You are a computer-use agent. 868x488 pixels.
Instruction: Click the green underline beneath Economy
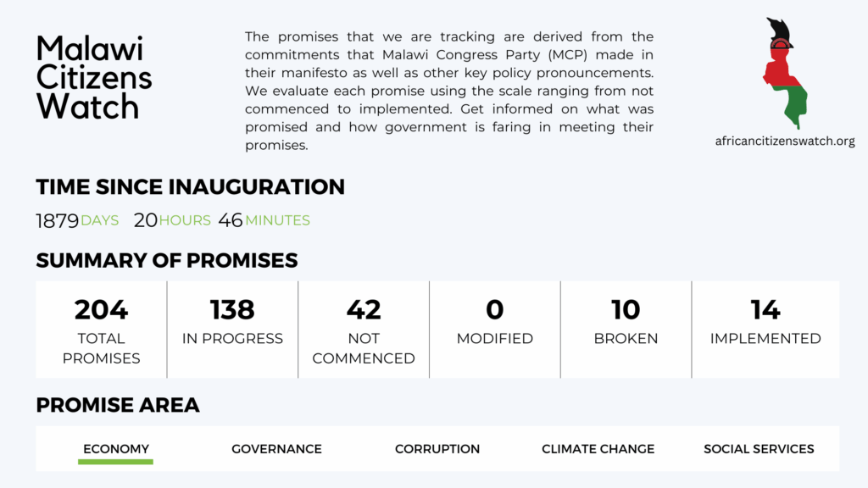coord(115,462)
